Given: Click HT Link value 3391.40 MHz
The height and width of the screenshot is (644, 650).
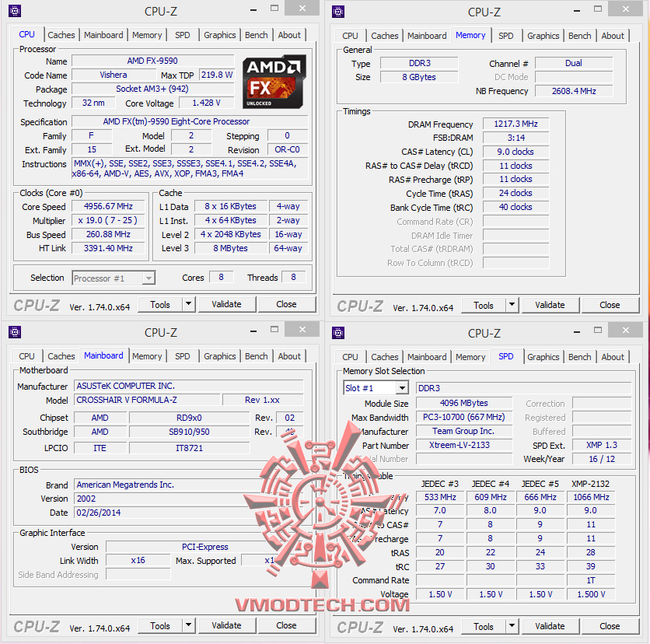Looking at the screenshot, I should click(x=108, y=248).
